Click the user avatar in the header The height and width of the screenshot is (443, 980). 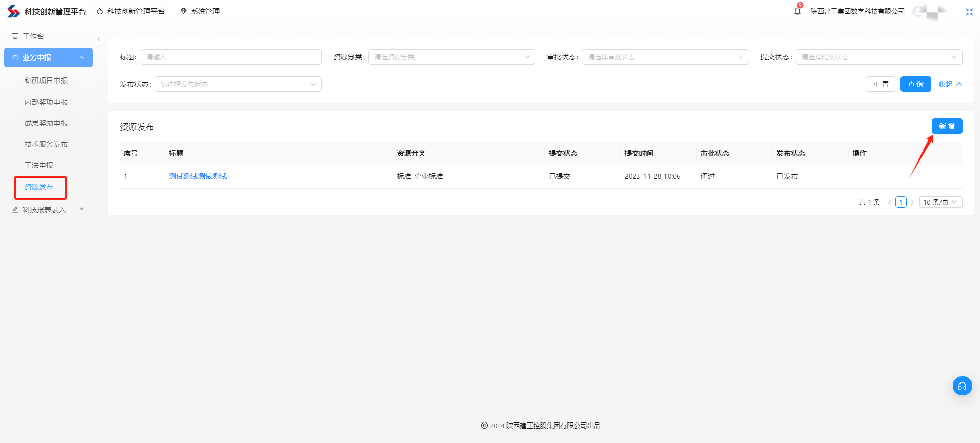pyautogui.click(x=929, y=11)
